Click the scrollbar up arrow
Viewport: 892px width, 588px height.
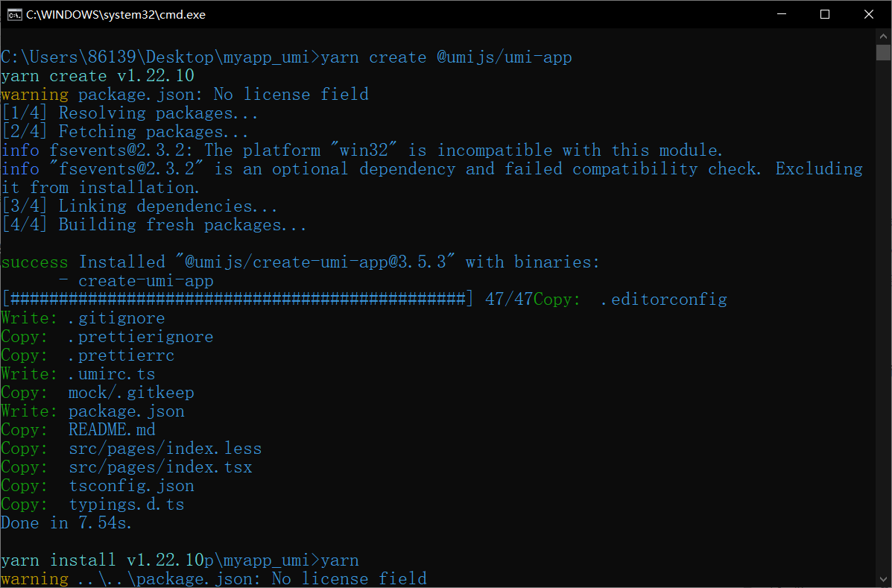click(882, 36)
